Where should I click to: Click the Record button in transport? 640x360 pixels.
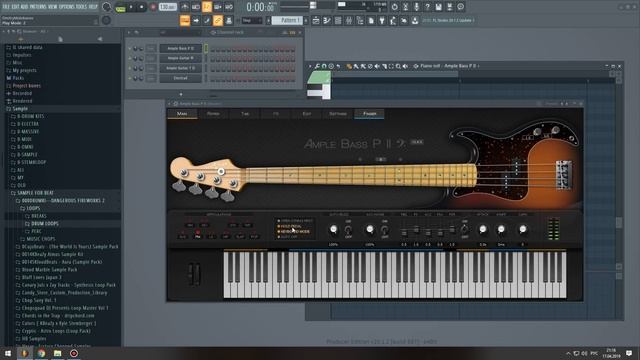coord(153,7)
